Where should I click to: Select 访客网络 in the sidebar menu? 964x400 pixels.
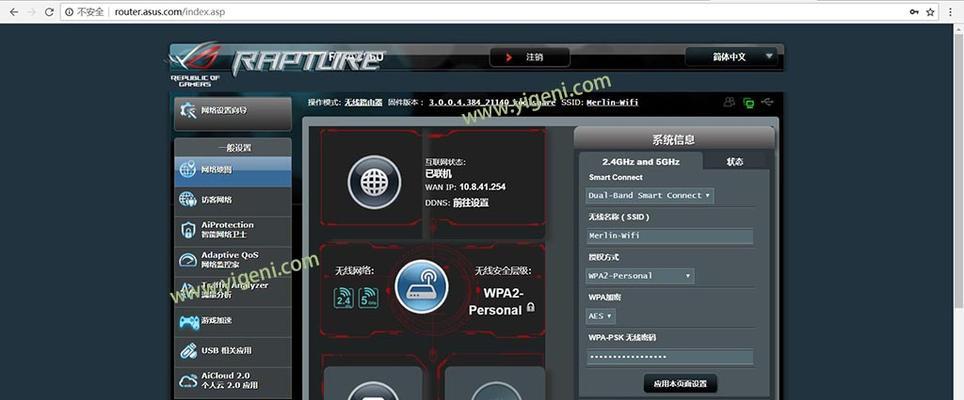click(x=233, y=202)
